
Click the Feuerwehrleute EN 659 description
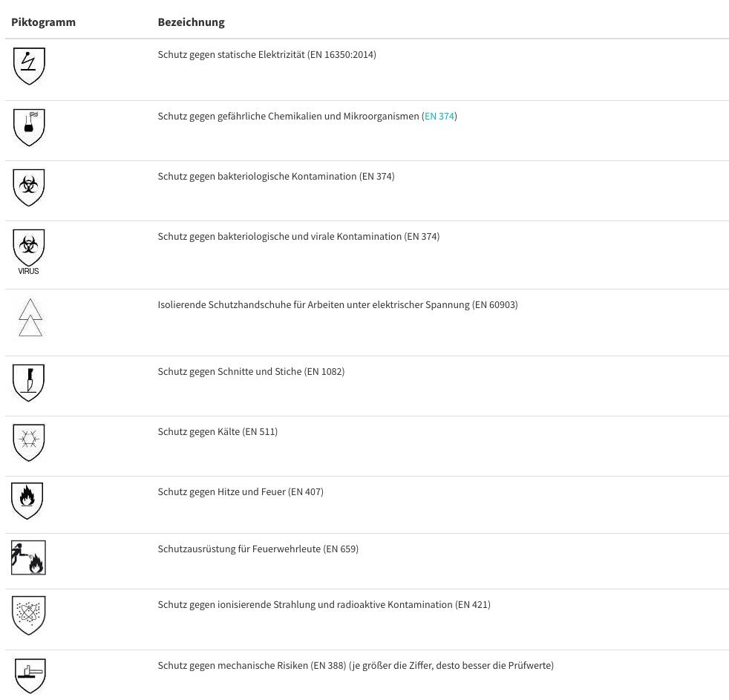pyautogui.click(x=258, y=549)
